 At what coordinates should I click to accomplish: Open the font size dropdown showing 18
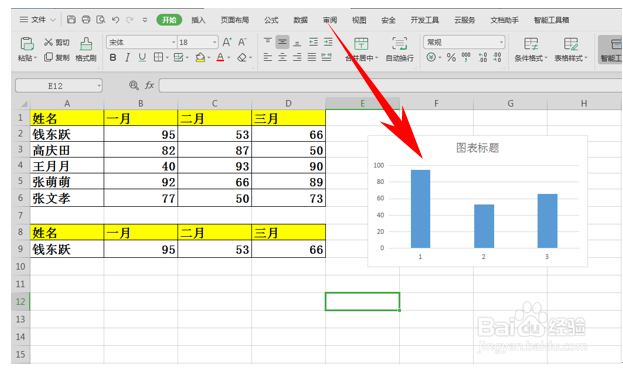(215, 42)
